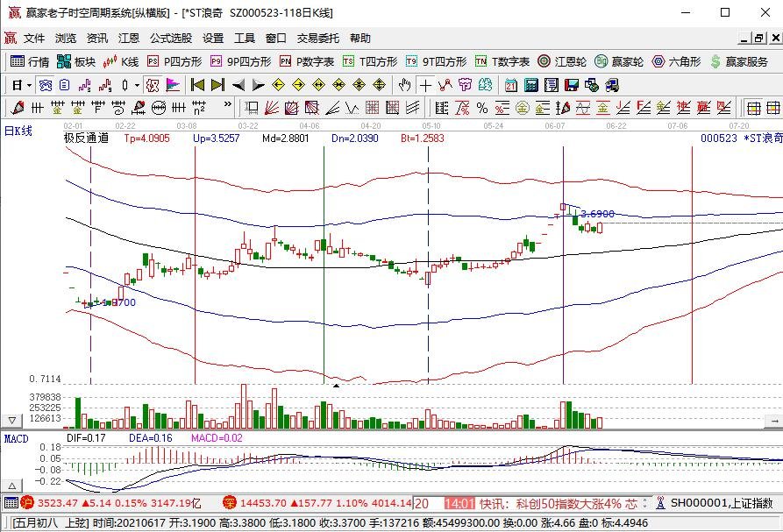The width and height of the screenshot is (783, 532).
Task: Open the candlestick style dropdown arrow
Action: [137, 85]
